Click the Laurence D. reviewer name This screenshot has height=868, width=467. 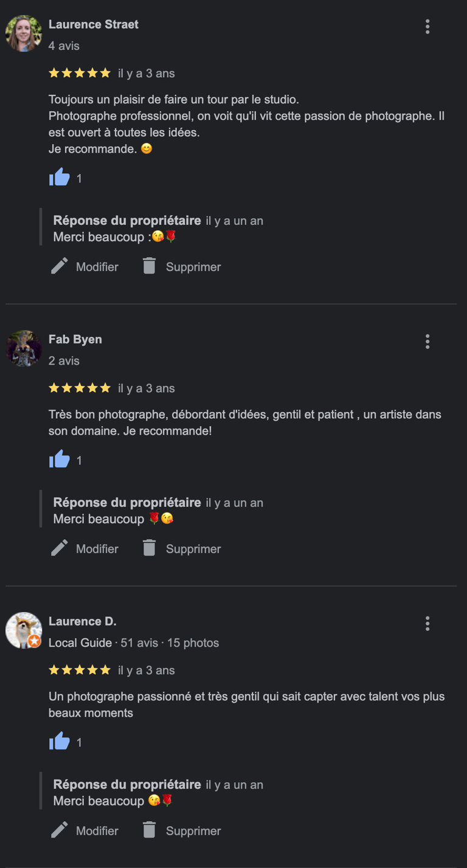click(83, 621)
